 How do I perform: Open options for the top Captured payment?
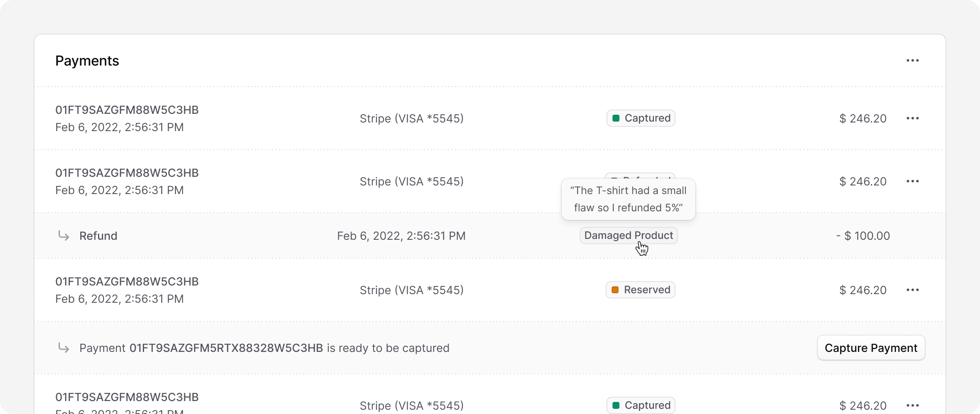912,118
